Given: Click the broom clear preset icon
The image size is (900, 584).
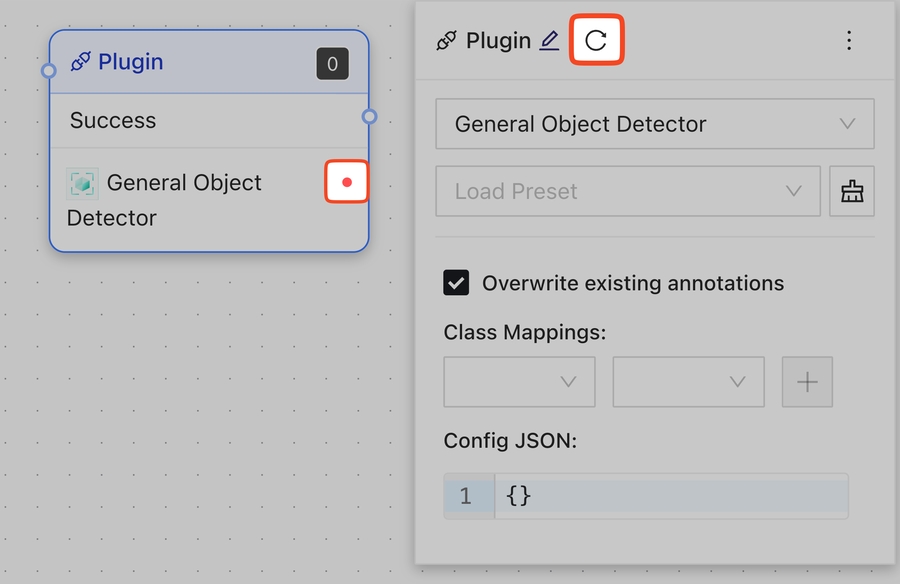Looking at the screenshot, I should click(852, 191).
